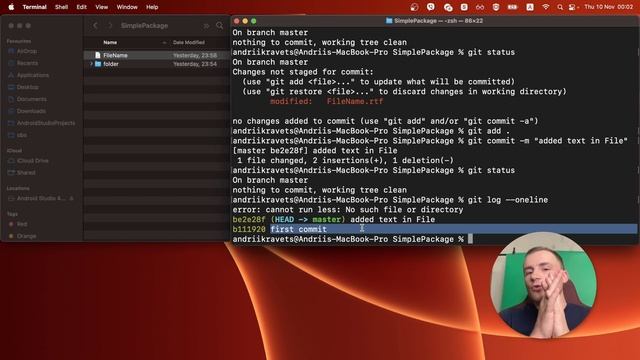This screenshot has height=360, width=640.
Task: Select the folder row in Finder
Action: point(157,64)
